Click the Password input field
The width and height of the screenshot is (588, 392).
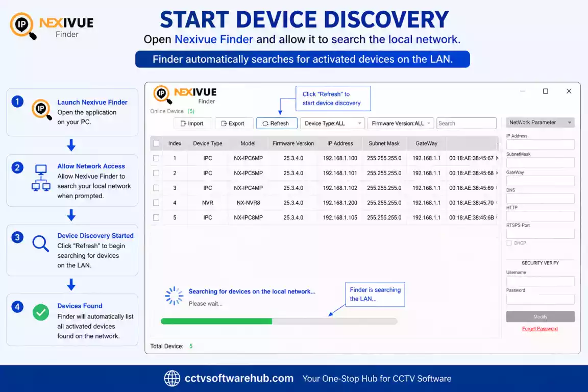(541, 299)
